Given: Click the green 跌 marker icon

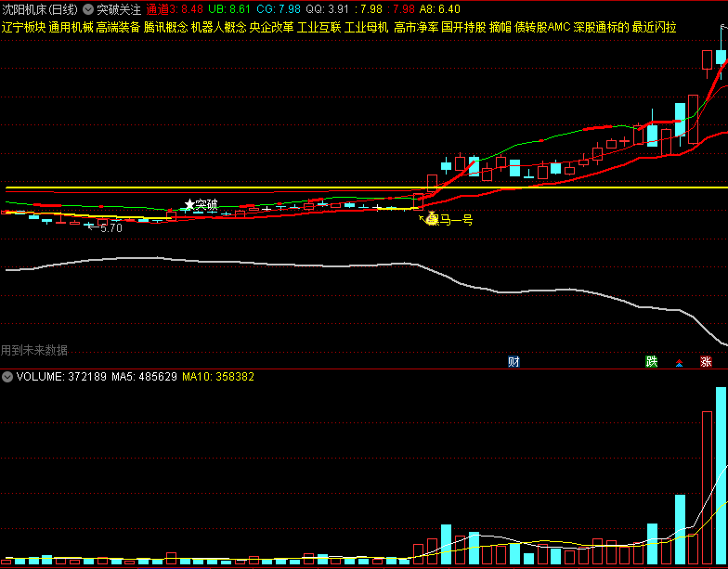Looking at the screenshot, I should point(652,362).
